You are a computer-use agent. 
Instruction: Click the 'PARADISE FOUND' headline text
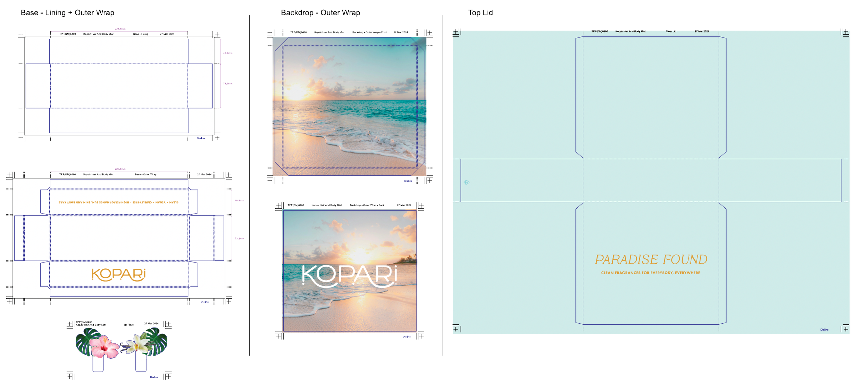[651, 259]
